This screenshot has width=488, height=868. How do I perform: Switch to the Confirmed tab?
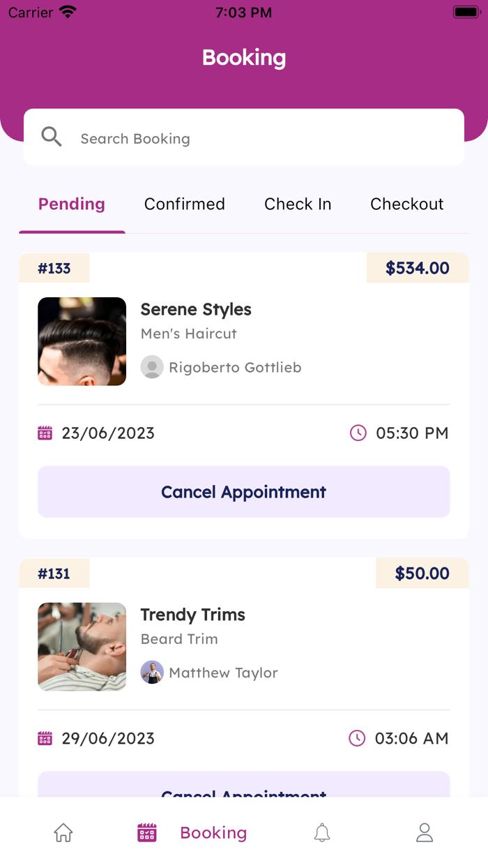[184, 204]
